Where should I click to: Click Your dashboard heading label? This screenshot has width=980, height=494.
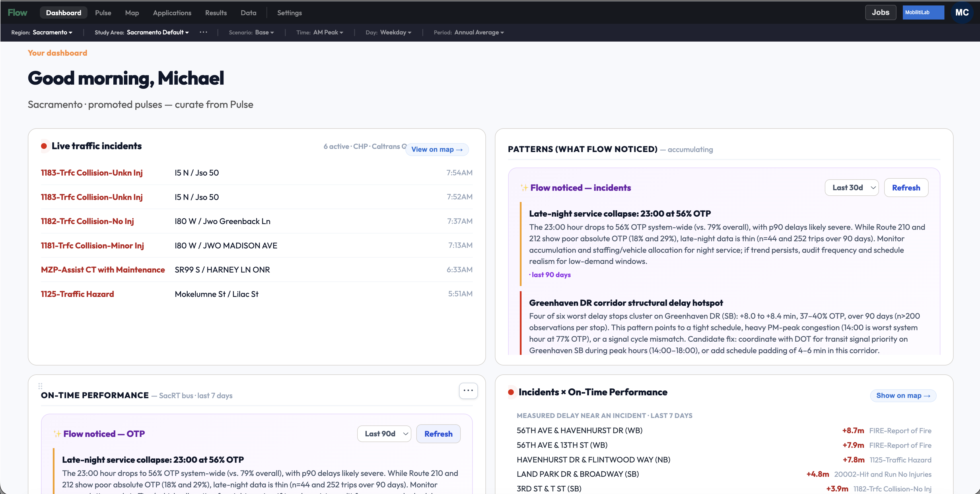(57, 53)
